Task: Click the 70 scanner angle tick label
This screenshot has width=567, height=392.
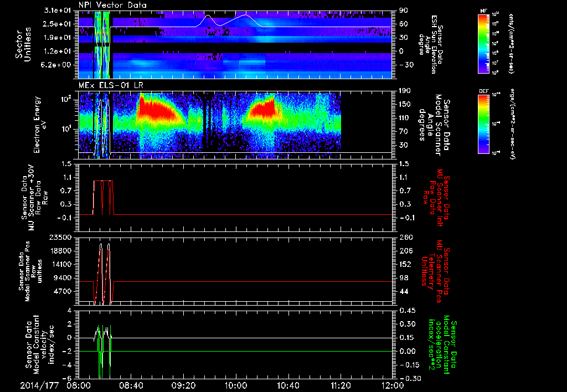Action: 403,131
